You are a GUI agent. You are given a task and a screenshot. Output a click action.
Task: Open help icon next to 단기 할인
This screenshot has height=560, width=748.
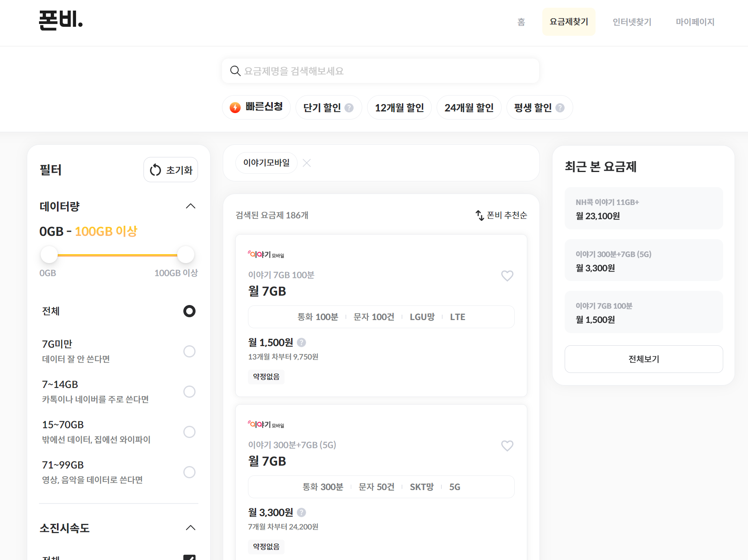349,108
